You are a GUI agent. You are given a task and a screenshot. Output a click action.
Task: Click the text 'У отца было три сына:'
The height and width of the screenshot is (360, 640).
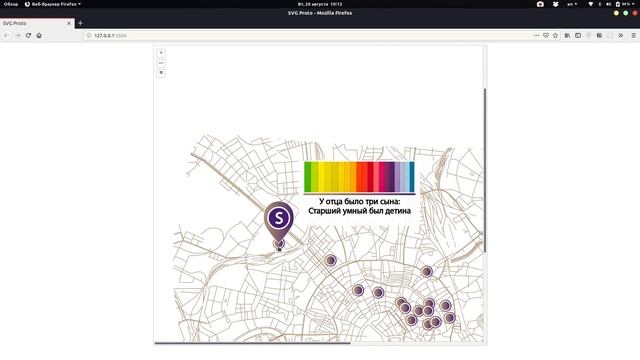(360, 202)
